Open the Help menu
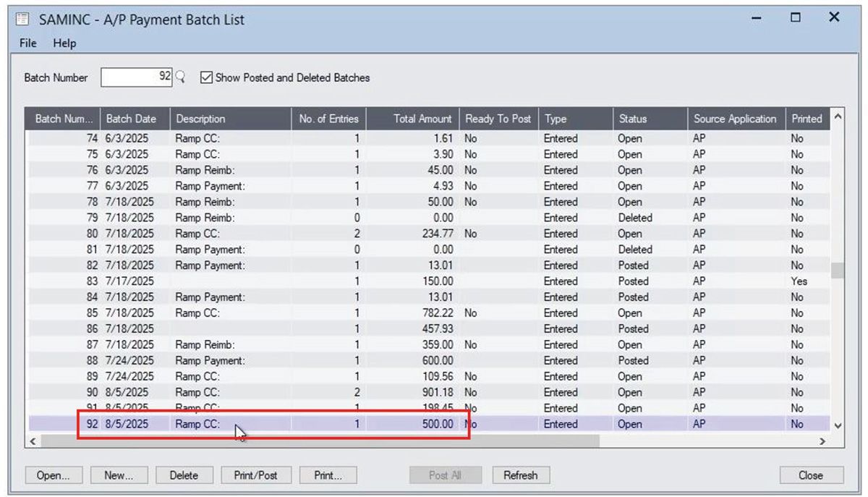This screenshot has height=497, width=868. (x=66, y=43)
